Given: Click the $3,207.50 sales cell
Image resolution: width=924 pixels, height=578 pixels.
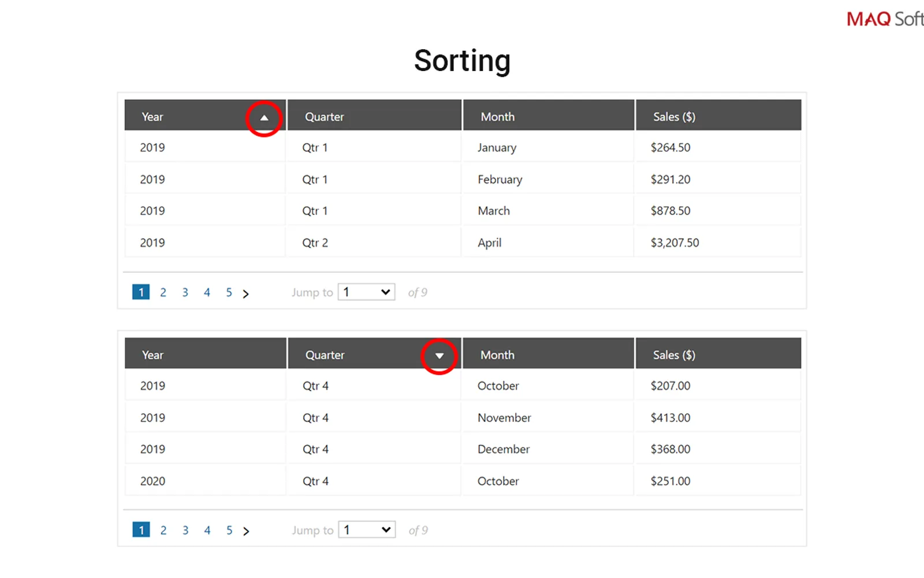Looking at the screenshot, I should coord(718,243).
